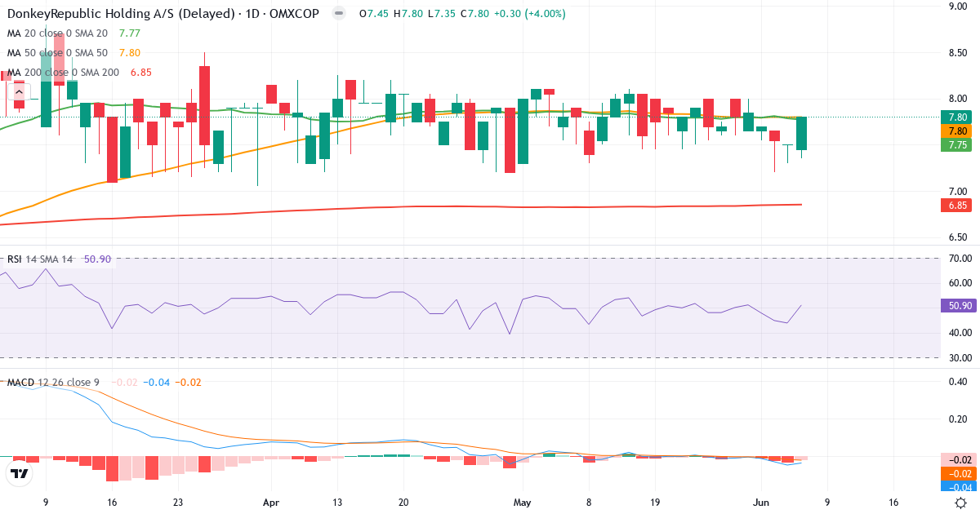Click the MA 200 legend value 6.85
Viewport: 980px width, 514px height.
coord(141,73)
